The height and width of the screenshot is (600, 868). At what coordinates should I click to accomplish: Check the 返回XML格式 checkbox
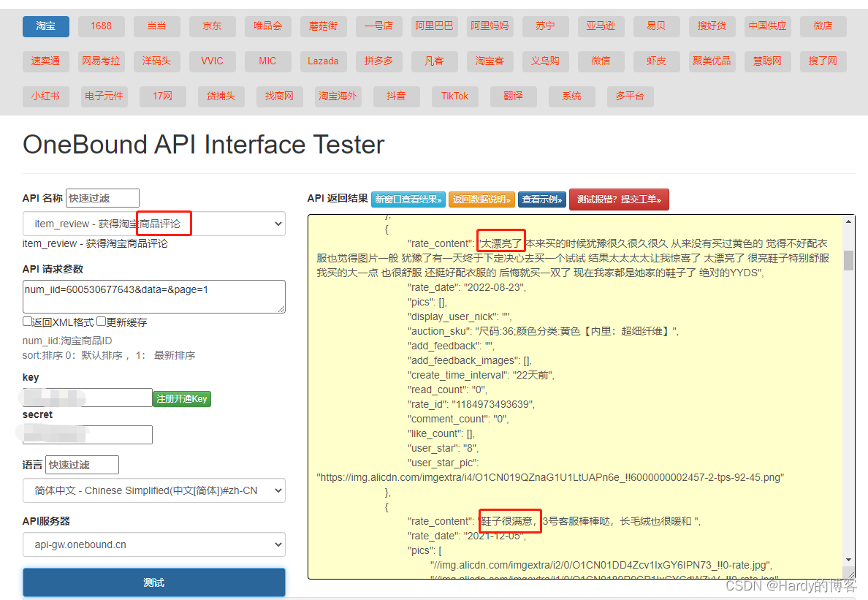(27, 321)
